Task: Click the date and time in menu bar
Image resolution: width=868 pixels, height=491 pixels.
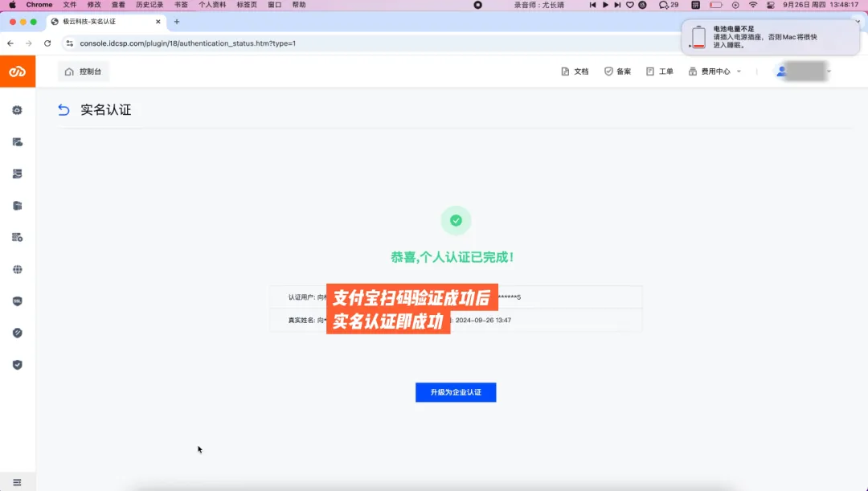Action: 821,5
